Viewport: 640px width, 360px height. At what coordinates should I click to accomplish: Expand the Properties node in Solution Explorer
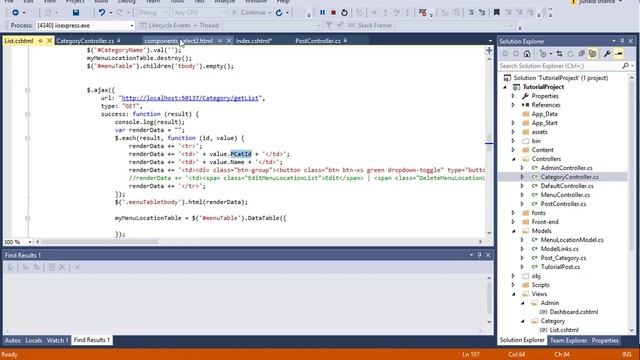tap(513, 96)
